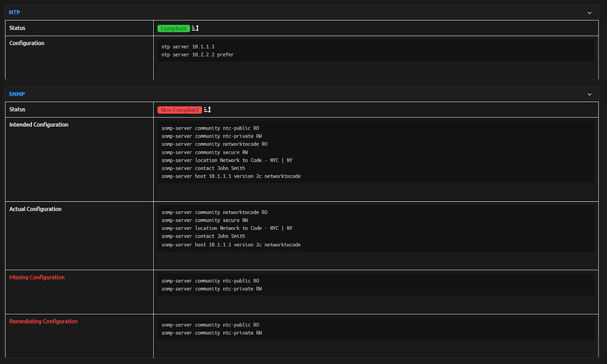Click the NTP Status row label

coord(17,28)
